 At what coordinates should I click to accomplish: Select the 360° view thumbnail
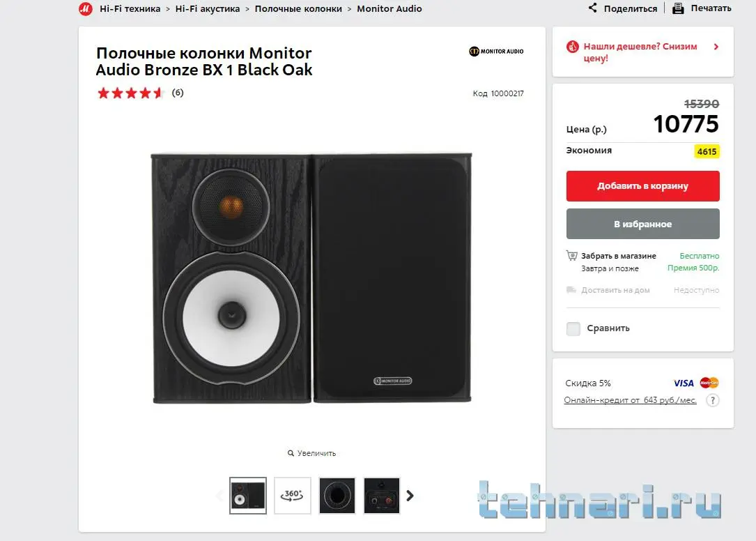pyautogui.click(x=293, y=496)
